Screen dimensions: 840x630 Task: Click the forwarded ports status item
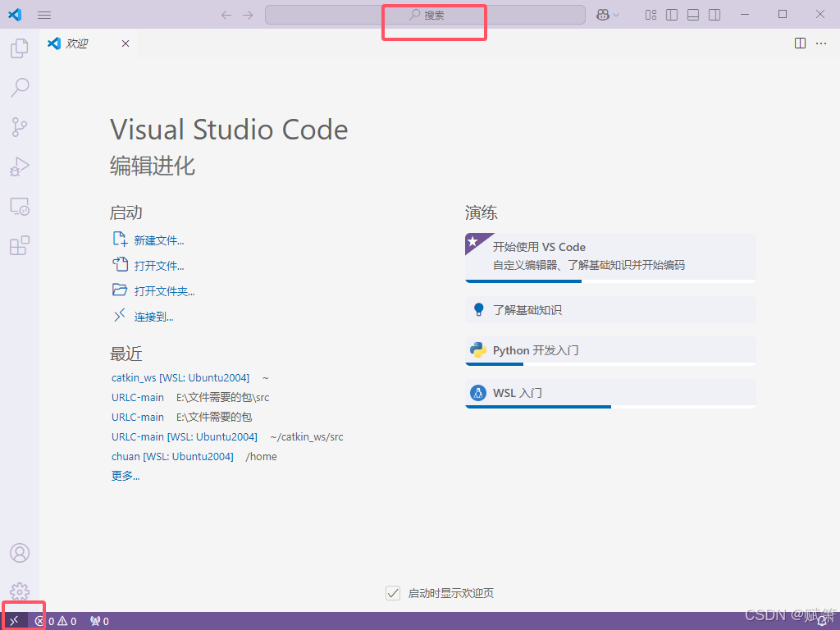[99, 622]
